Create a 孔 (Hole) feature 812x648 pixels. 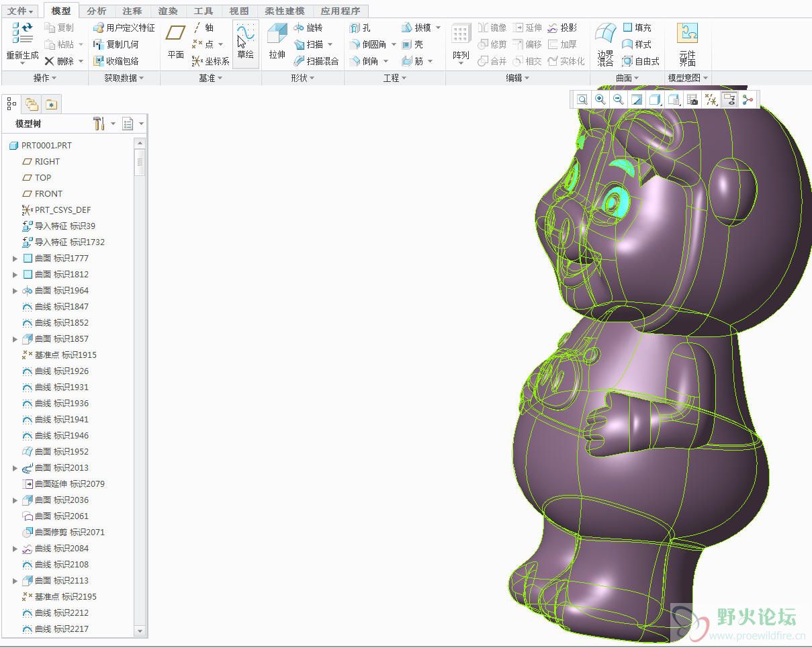tap(360, 28)
